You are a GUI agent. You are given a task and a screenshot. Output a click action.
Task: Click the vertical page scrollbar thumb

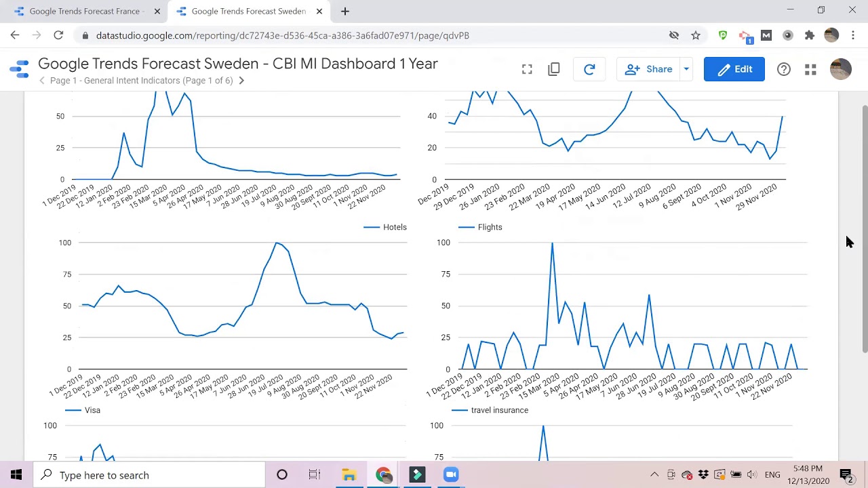[865, 228]
